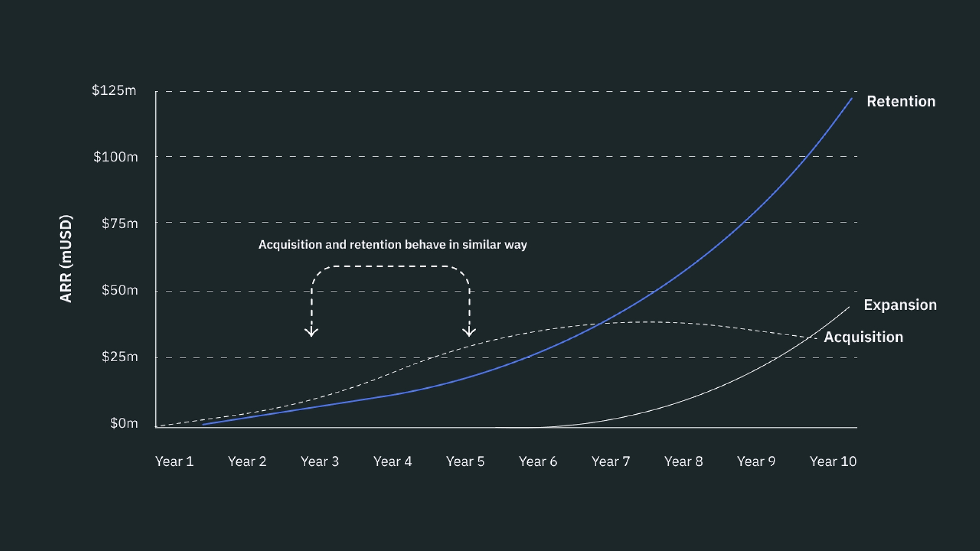Click the $75m axis label
The height and width of the screenshot is (551, 980).
pyautogui.click(x=119, y=223)
